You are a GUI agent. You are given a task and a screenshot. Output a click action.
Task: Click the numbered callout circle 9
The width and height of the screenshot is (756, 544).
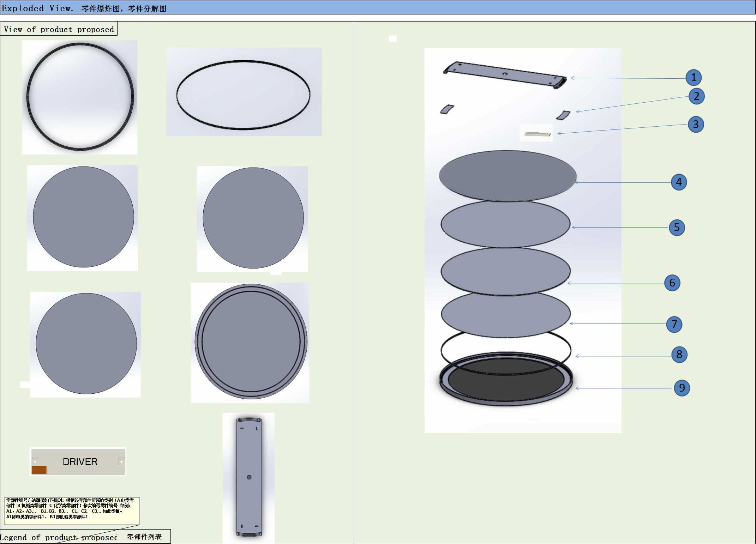(x=681, y=388)
